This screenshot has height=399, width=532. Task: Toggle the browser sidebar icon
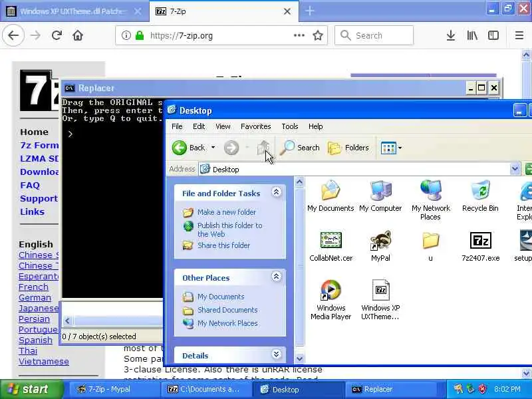pyautogui.click(x=493, y=35)
